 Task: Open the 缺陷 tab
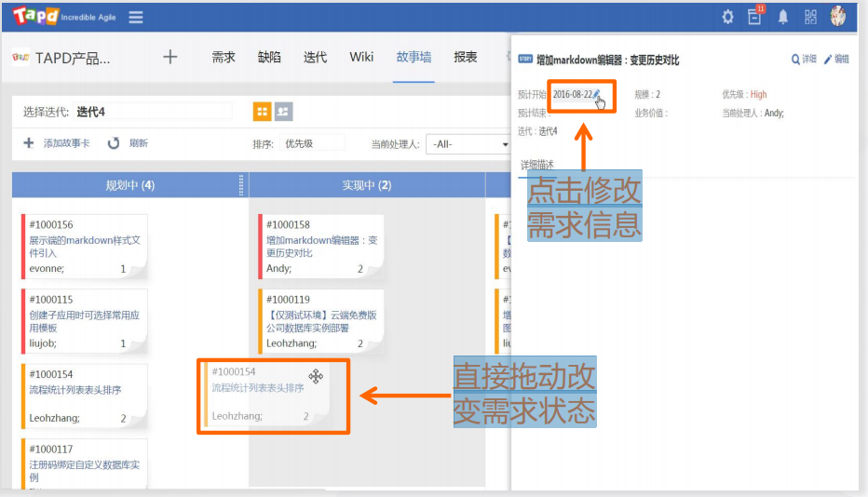[269, 57]
